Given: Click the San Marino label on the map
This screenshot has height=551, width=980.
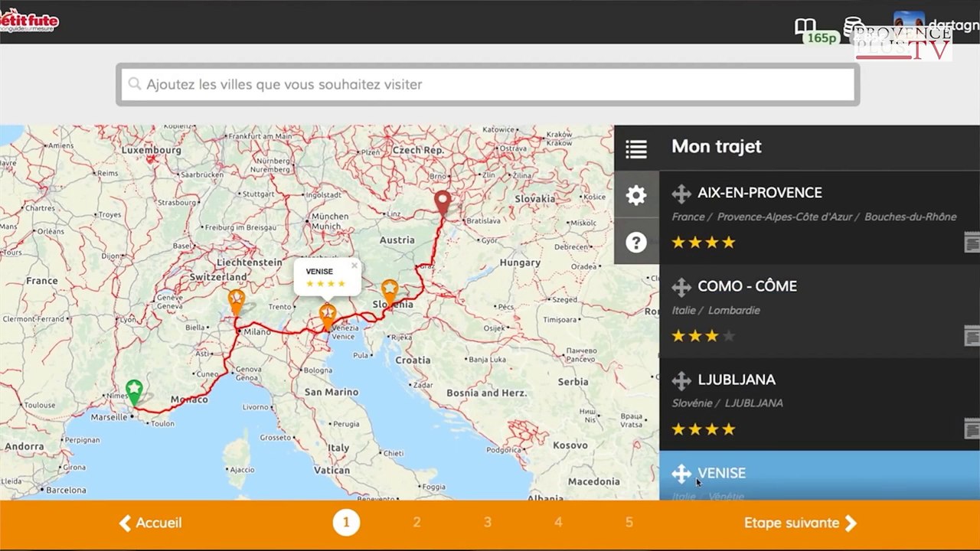Looking at the screenshot, I should [x=331, y=392].
